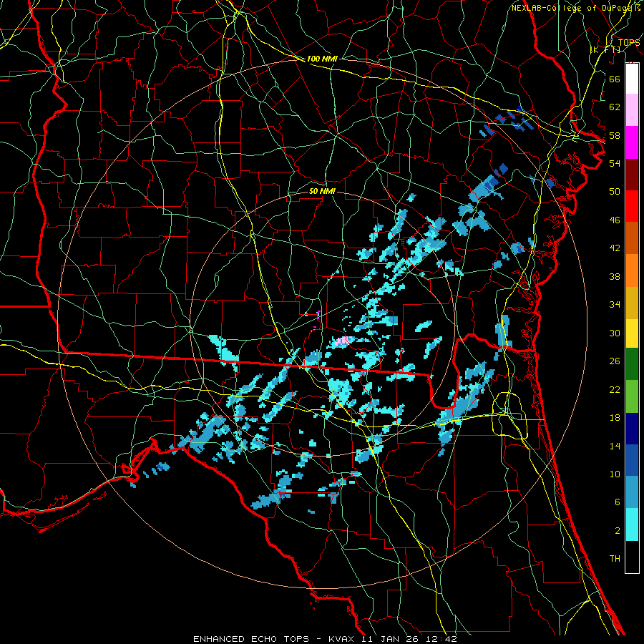The width and height of the screenshot is (644, 644).
Task: Click the legend value '38'
Action: coord(615,276)
